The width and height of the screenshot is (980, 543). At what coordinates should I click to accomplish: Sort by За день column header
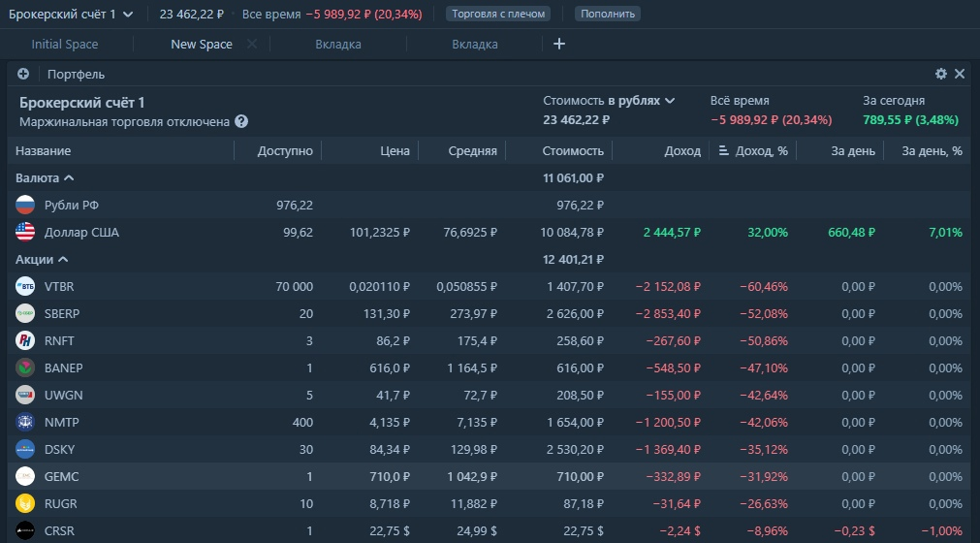coord(853,150)
